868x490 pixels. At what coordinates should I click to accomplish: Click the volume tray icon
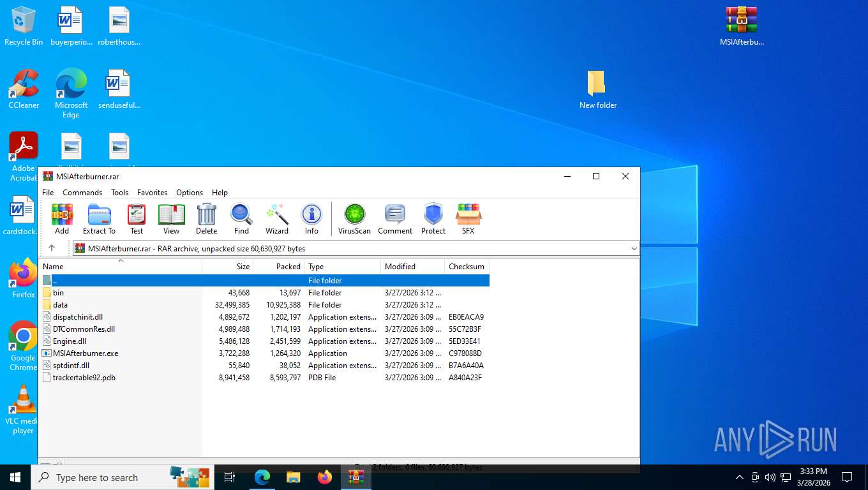point(770,477)
